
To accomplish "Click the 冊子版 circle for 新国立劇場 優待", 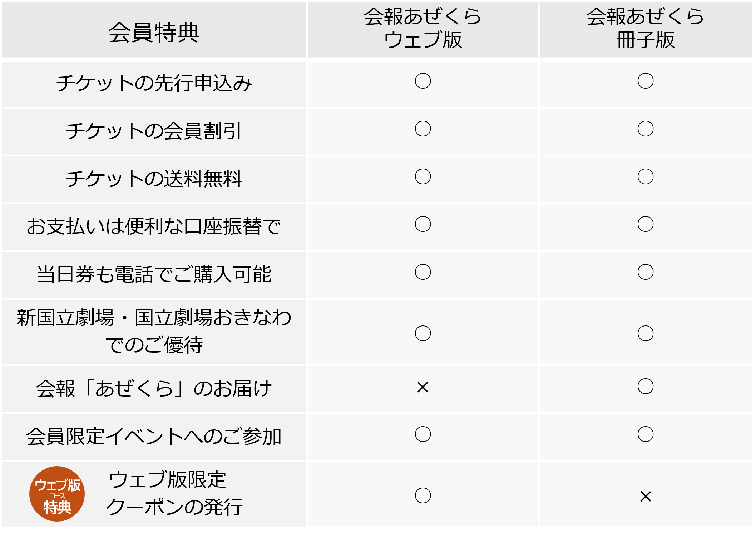I will point(646,333).
